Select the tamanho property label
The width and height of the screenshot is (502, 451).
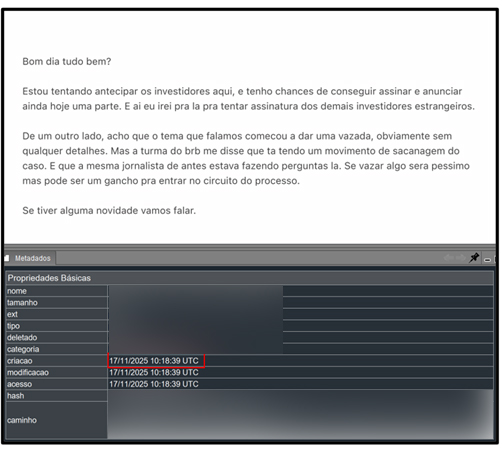(x=22, y=303)
